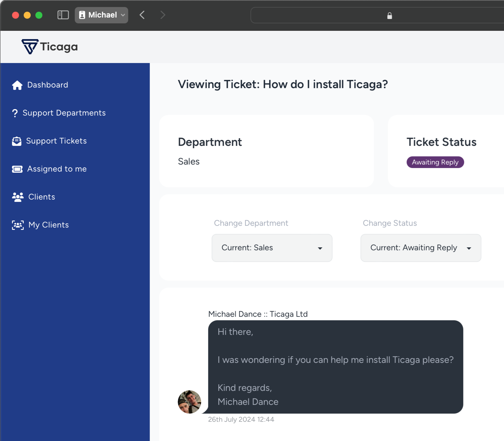Image resolution: width=504 pixels, height=441 pixels.
Task: Click the Department value Sales
Action: [x=189, y=162]
